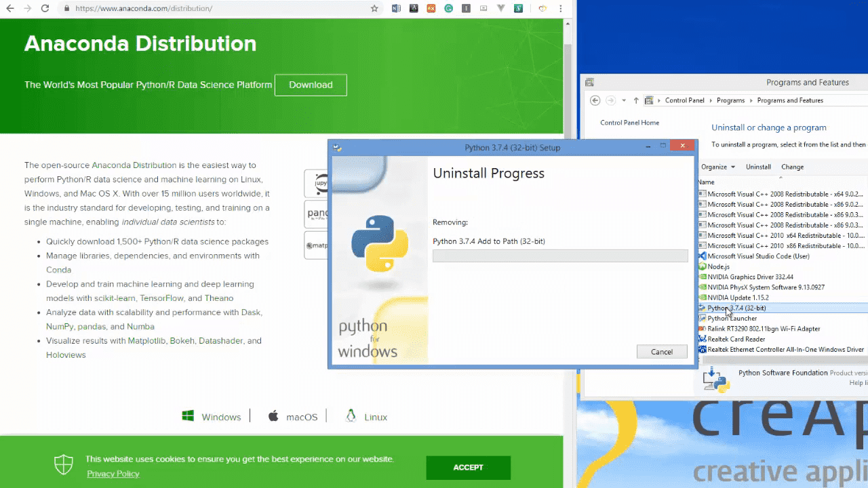Accept the website cookies
868x488 pixels.
point(468,467)
